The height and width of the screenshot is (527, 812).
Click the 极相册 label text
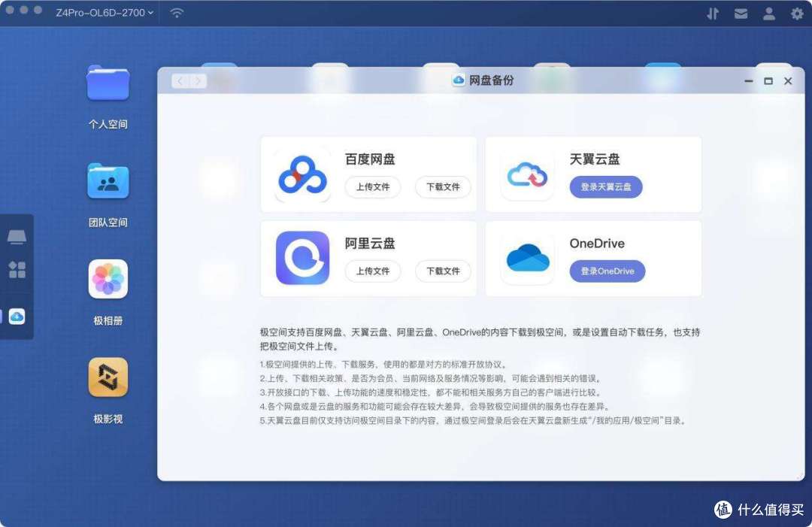click(108, 320)
